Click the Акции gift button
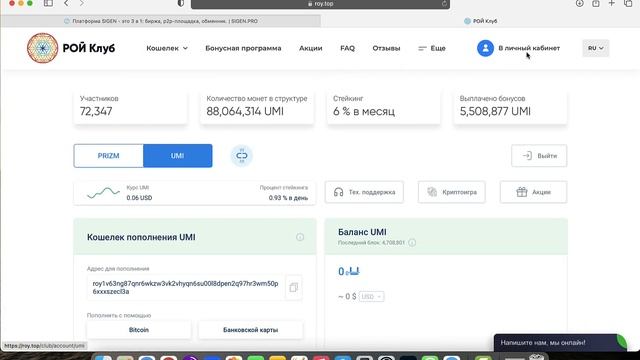640x360 pixels. [533, 192]
